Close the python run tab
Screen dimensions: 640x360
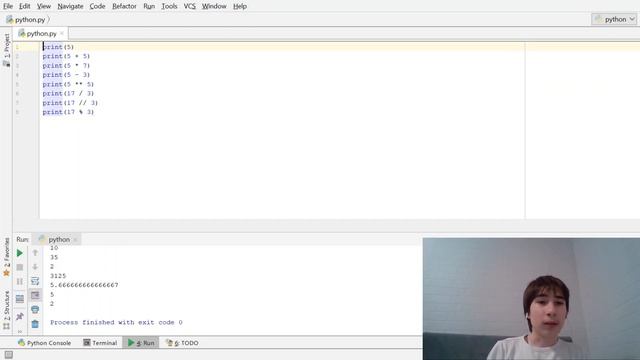point(76,240)
